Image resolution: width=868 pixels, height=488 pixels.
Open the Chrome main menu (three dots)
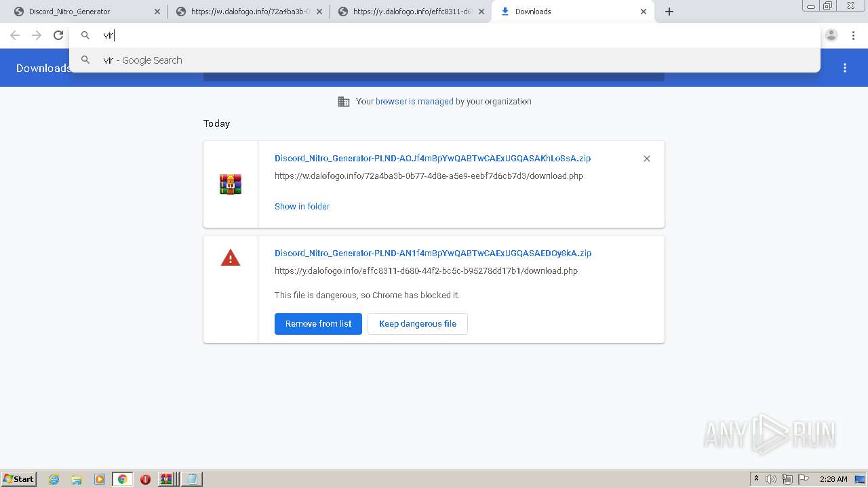pos(853,35)
